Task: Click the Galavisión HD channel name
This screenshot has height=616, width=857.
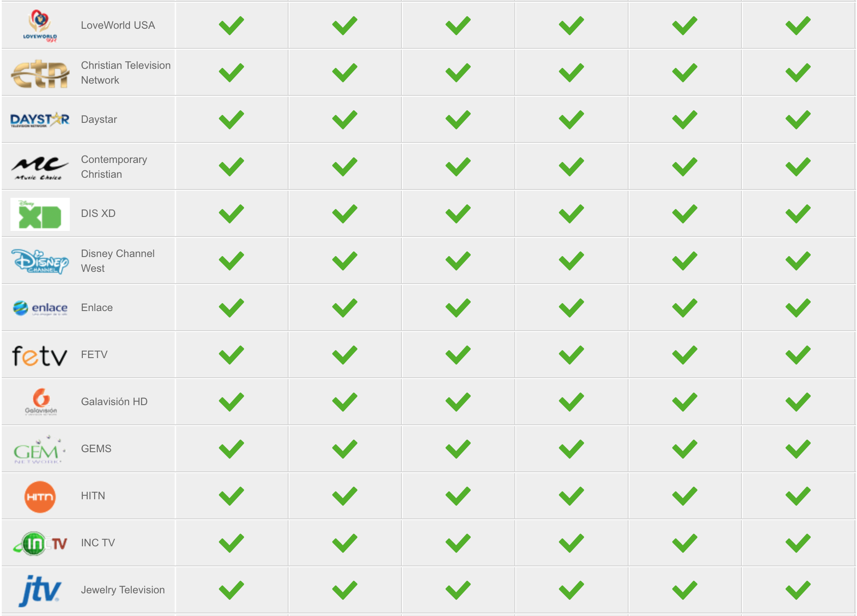Action: pos(114,402)
